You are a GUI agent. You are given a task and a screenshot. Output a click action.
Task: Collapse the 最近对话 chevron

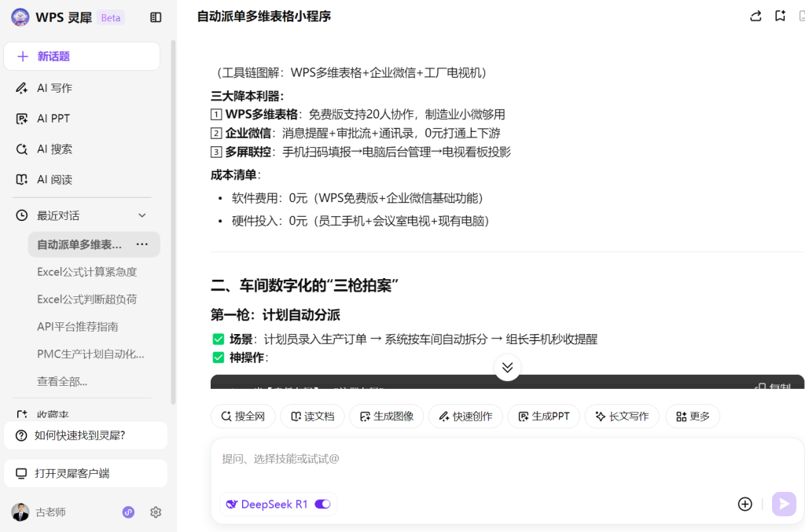[x=142, y=215]
